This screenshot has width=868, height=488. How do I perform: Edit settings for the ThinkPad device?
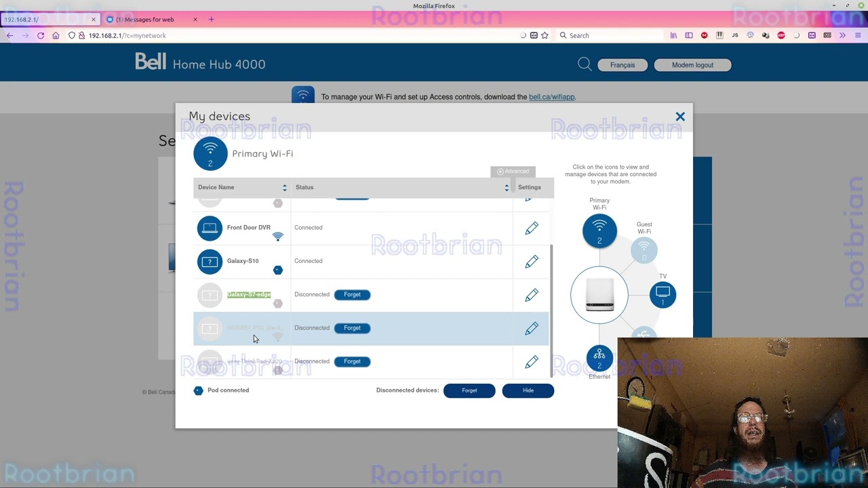[x=532, y=361]
